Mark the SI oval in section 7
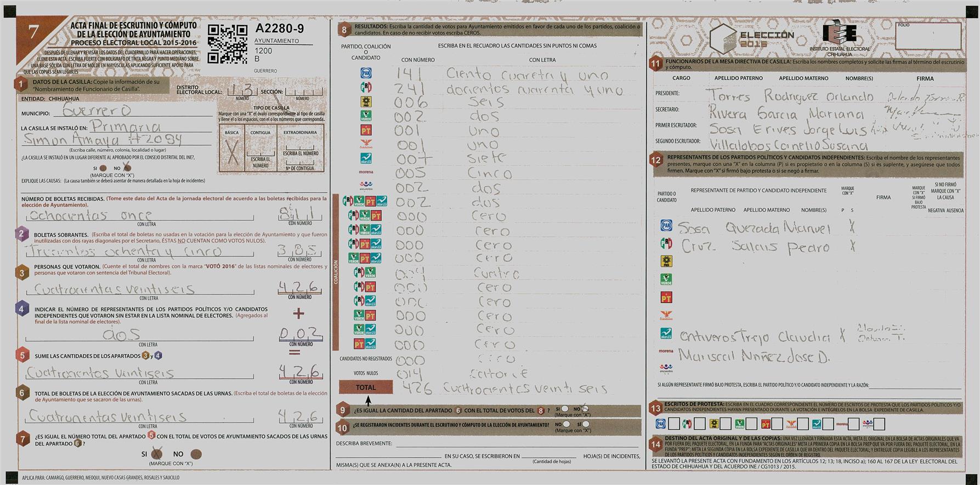This screenshot has height=485, width=980. click(x=156, y=454)
